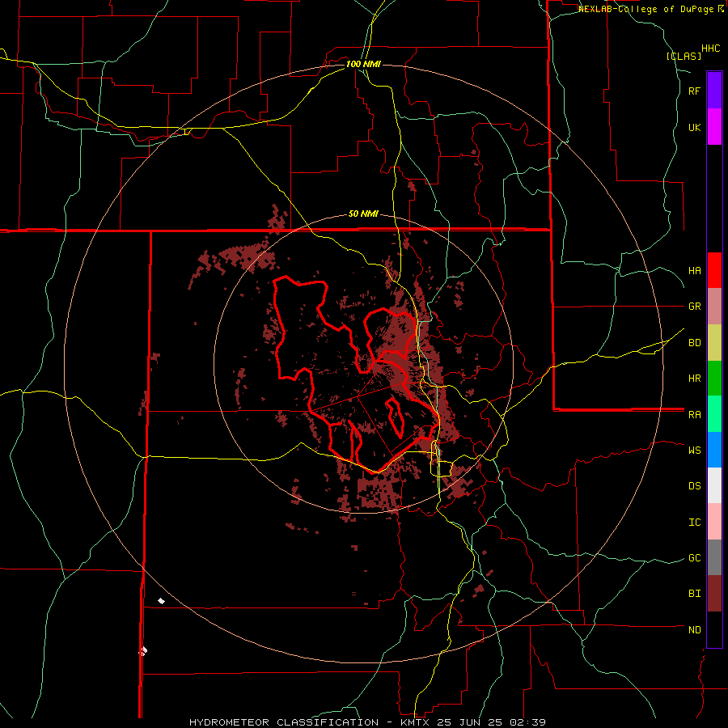The height and width of the screenshot is (728, 728).
Task: Click the 02:39 timestamp
Action: click(527, 722)
